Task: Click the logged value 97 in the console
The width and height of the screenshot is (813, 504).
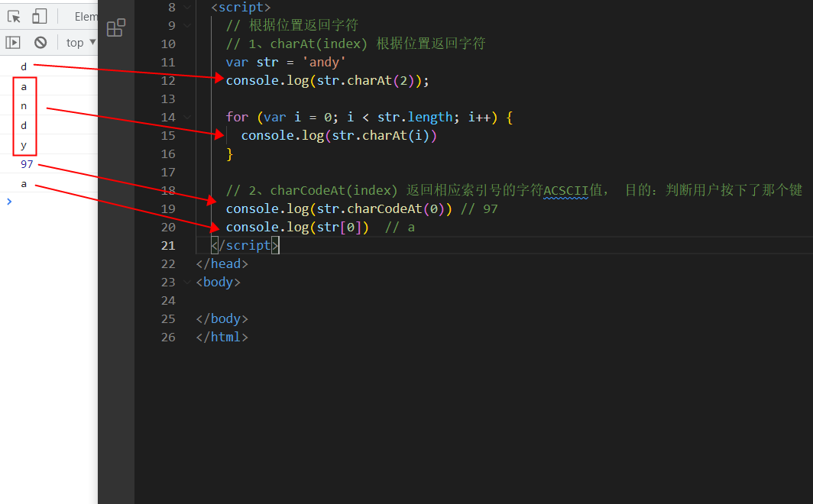Action: click(27, 163)
